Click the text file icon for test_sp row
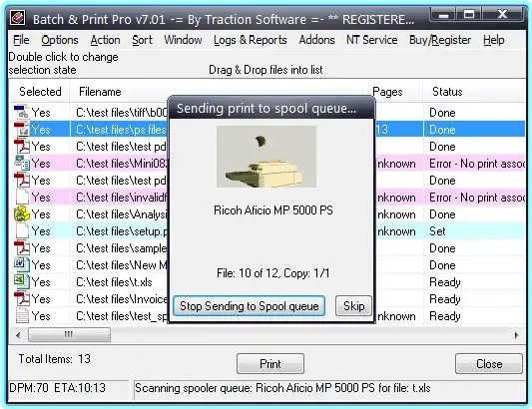Viewport: 532px width, 409px height. [x=22, y=316]
